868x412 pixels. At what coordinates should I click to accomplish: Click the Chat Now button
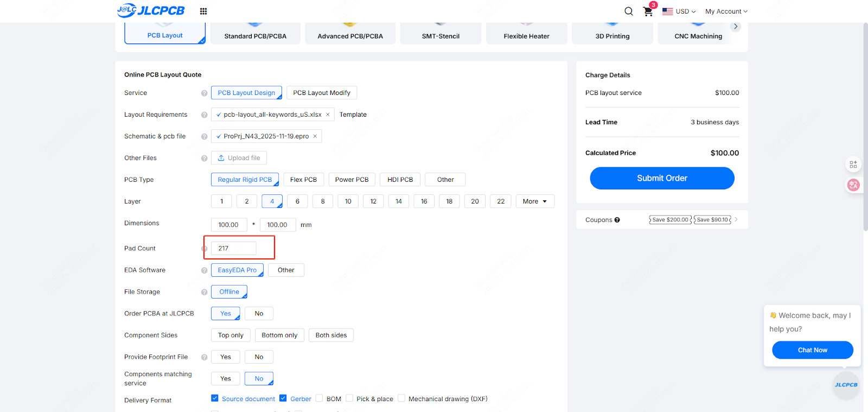(813, 350)
